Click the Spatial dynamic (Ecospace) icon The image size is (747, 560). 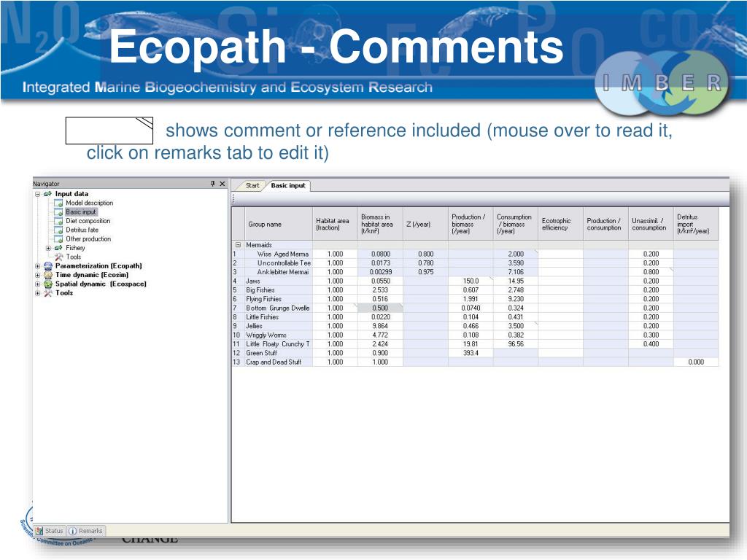(x=47, y=284)
